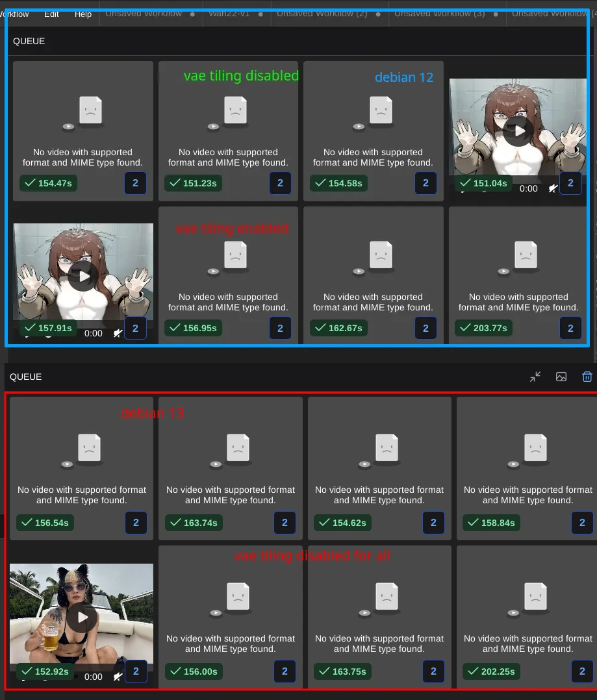Click the 163.74s completed status badge
Screen dimensions: 597x700
tap(194, 523)
